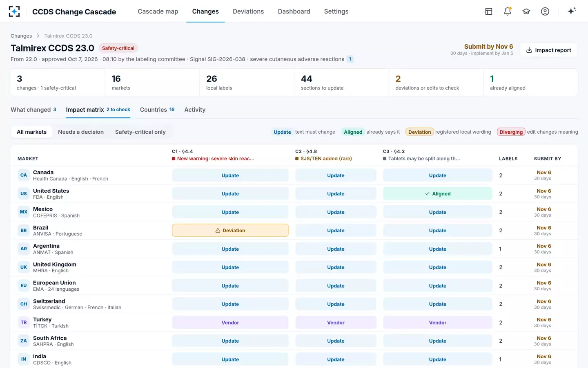
Task: Click the AR badge for Argentina
Action: (x=24, y=249)
